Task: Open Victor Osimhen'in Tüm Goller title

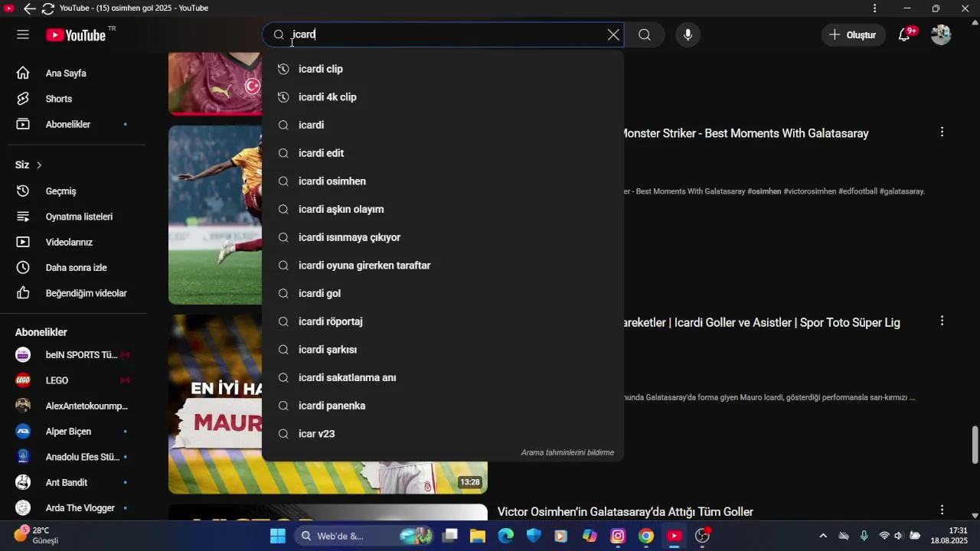Action: tap(626, 512)
